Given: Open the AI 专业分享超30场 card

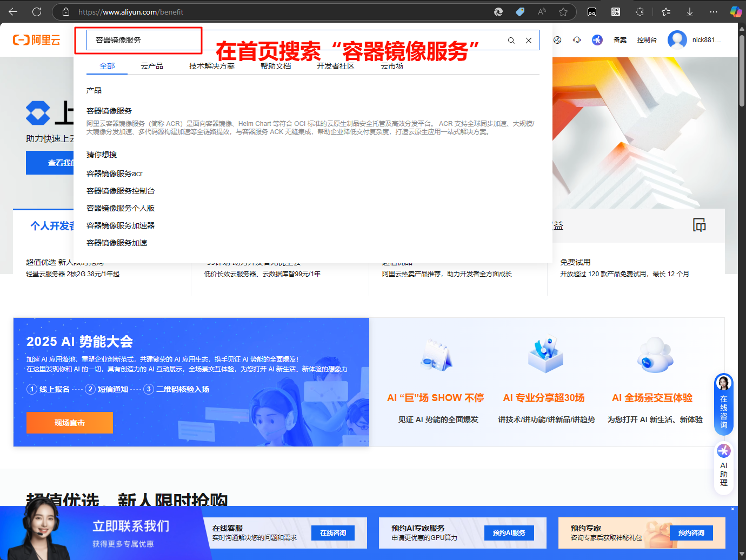Looking at the screenshot, I should pyautogui.click(x=545, y=381).
